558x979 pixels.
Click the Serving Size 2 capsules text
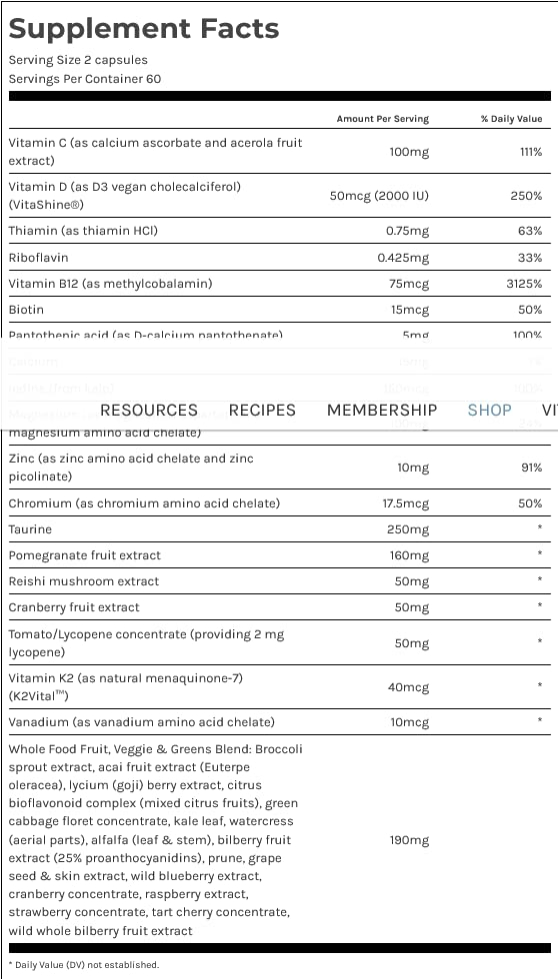(78, 60)
